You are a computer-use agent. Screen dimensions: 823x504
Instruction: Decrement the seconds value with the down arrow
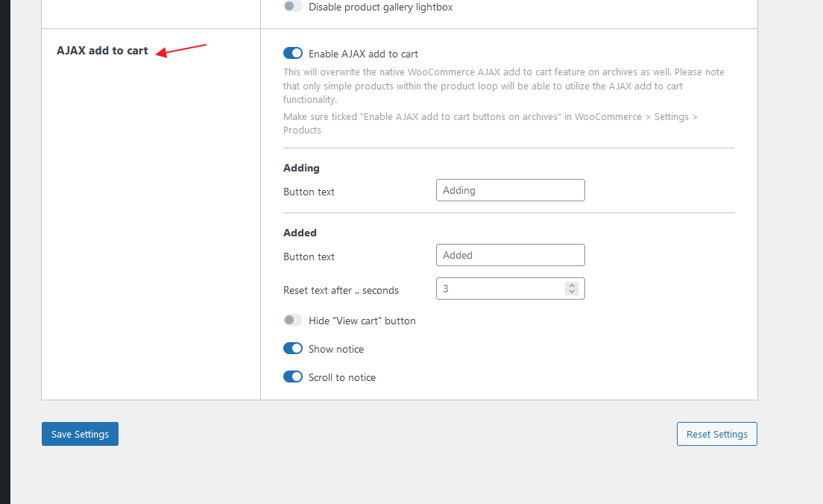[x=572, y=292]
